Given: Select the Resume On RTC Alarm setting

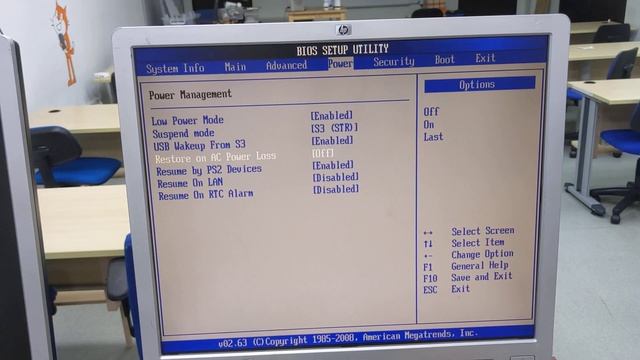Looking at the screenshot, I should [205, 195].
